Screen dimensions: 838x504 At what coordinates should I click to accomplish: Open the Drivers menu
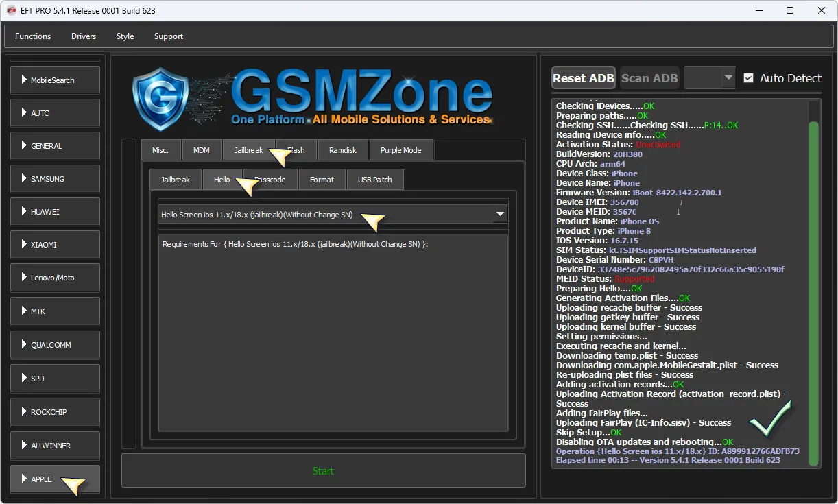pos(84,36)
